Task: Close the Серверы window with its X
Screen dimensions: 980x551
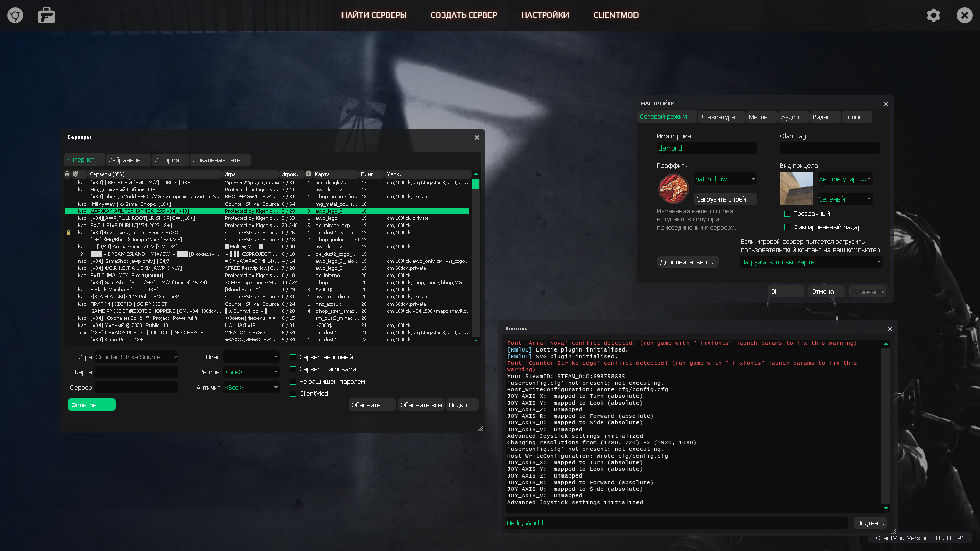Action: click(x=477, y=137)
